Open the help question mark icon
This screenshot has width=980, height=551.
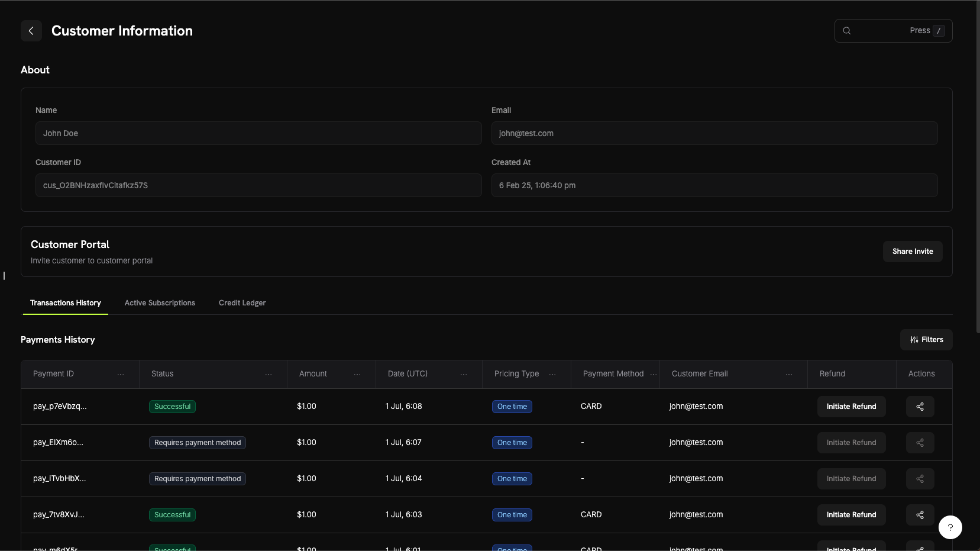click(x=950, y=527)
